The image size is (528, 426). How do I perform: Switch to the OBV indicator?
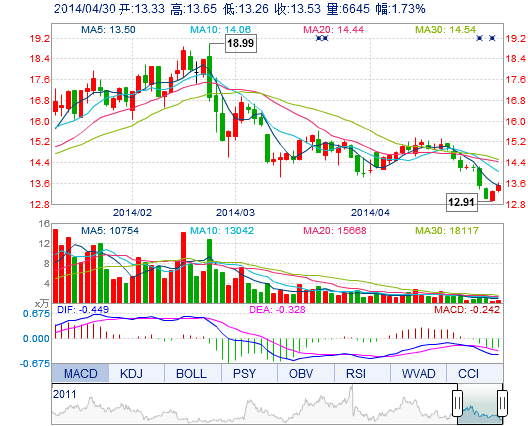(x=301, y=373)
